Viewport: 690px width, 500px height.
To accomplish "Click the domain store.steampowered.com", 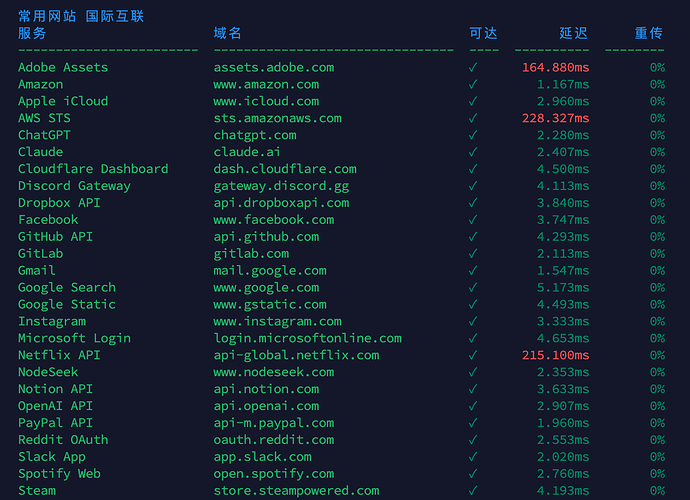I will [297, 491].
